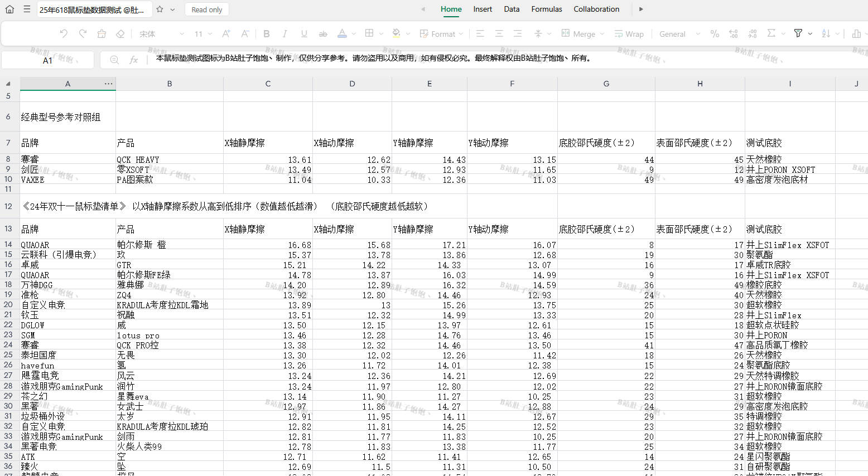Click the formula bar text content
868x476 pixels.
click(x=373, y=58)
